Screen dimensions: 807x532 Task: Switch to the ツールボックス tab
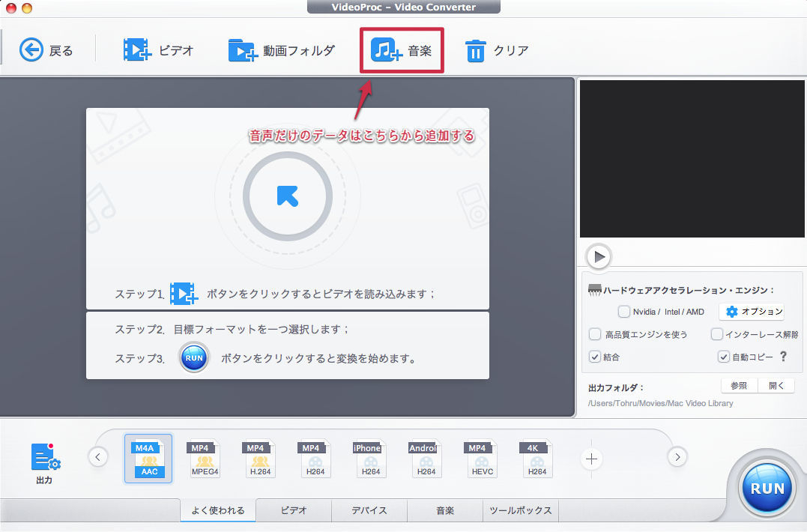(520, 510)
